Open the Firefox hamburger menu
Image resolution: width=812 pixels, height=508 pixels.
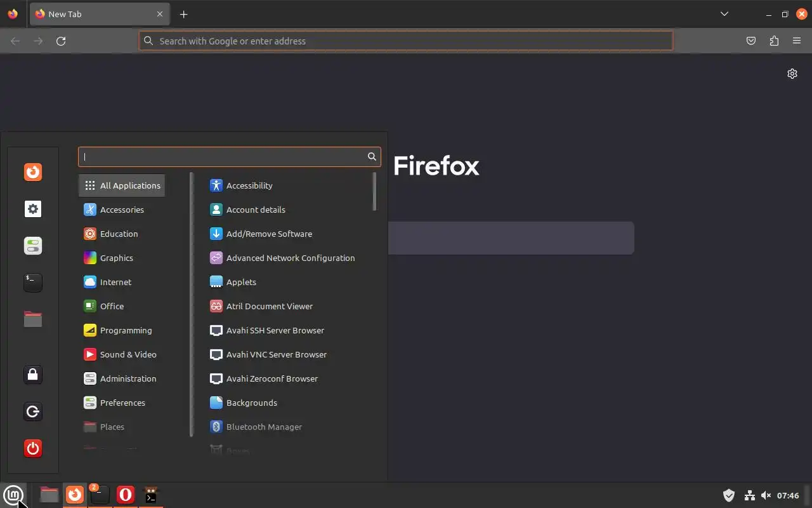(797, 41)
